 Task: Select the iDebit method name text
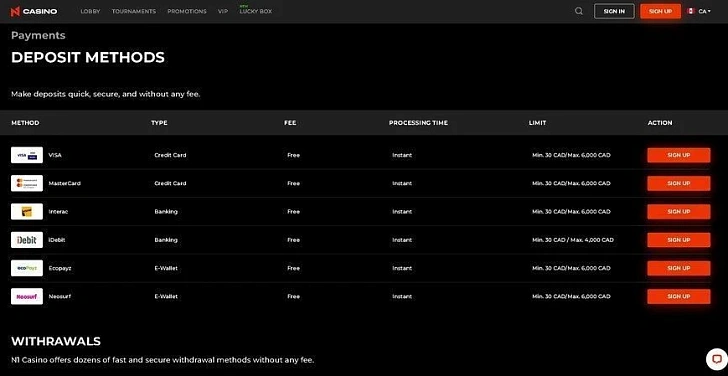(x=57, y=240)
